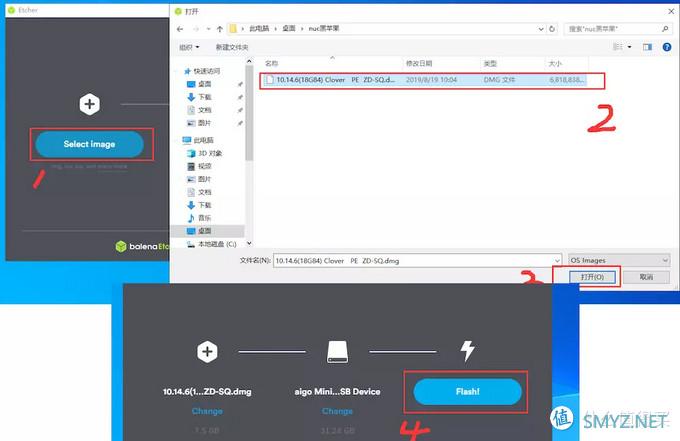This screenshot has width=680, height=441.
Task: Select 下载 under quick access
Action: coord(199,97)
